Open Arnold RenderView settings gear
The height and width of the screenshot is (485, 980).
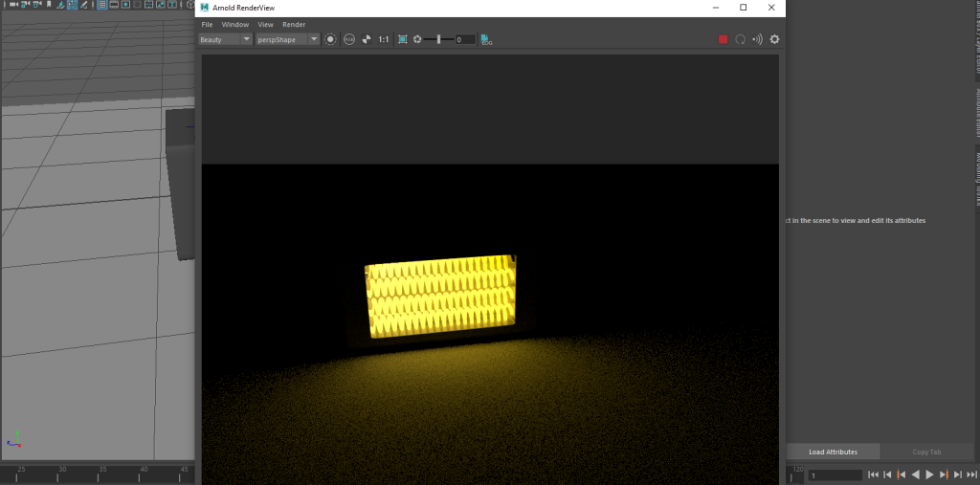pos(774,39)
